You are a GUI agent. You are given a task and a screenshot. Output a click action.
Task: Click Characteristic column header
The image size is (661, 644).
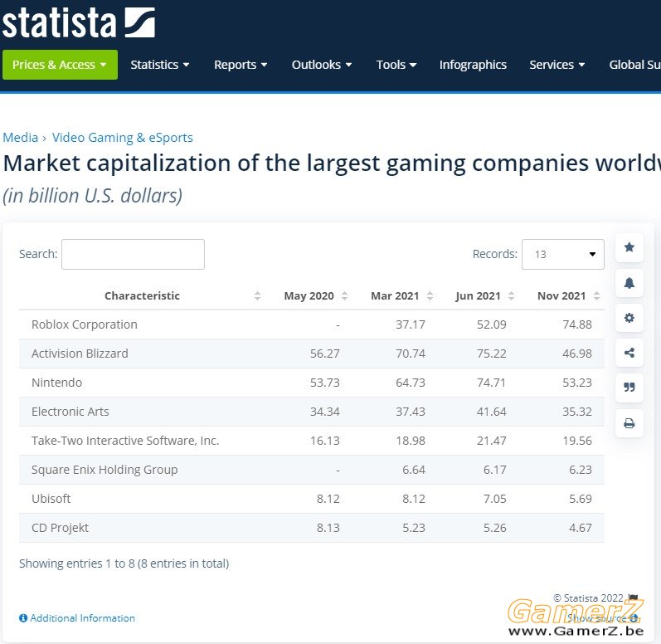142,295
